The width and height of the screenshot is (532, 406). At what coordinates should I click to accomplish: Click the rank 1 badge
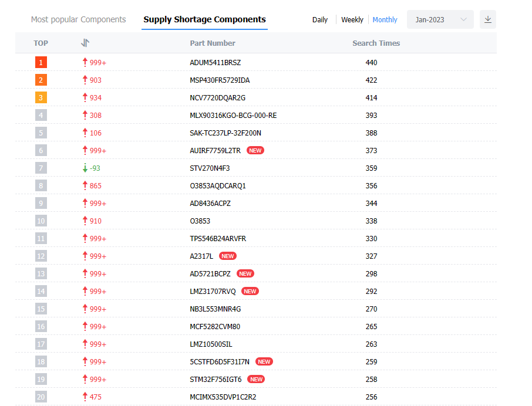pyautogui.click(x=41, y=62)
